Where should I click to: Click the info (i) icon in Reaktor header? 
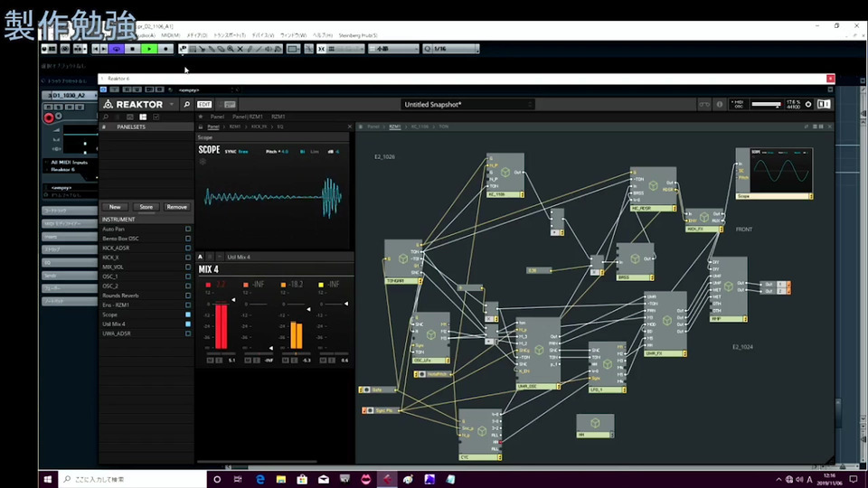pos(719,104)
